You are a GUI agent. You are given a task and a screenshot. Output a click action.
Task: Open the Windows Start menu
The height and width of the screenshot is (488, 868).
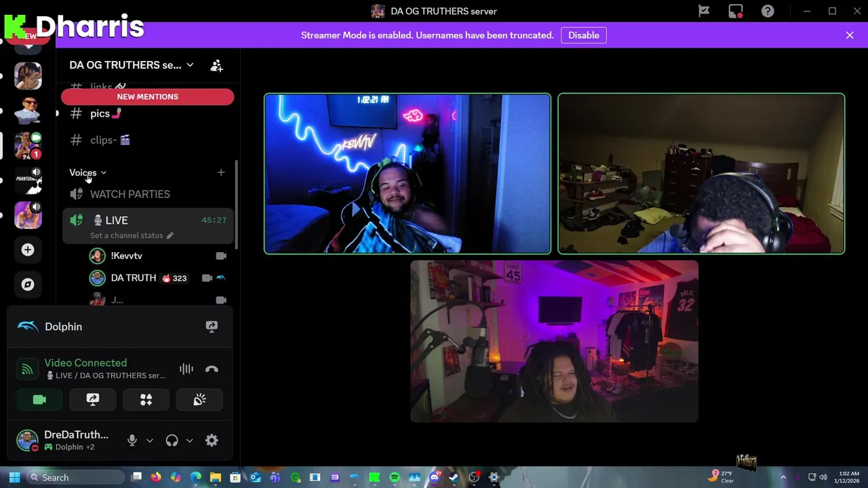[x=14, y=477]
